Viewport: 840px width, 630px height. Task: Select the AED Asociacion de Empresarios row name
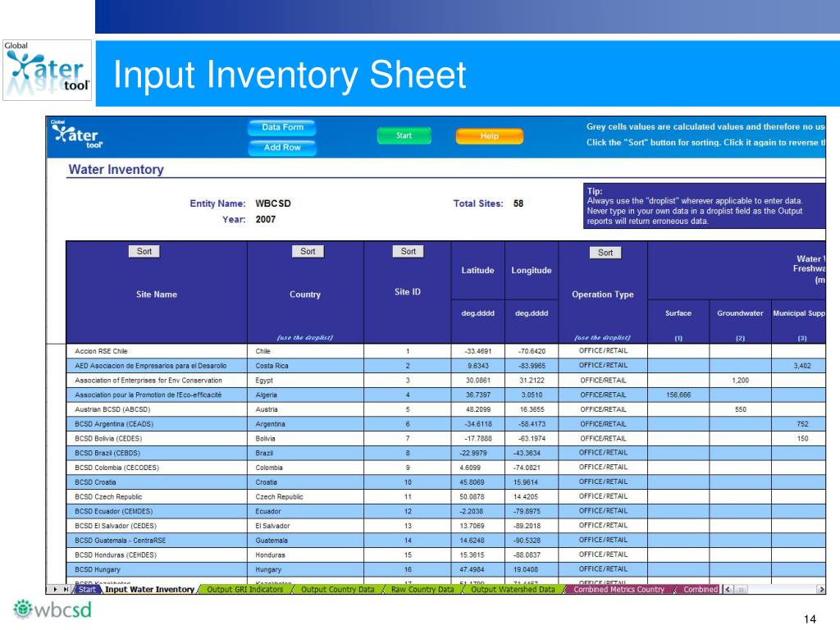pos(157,366)
